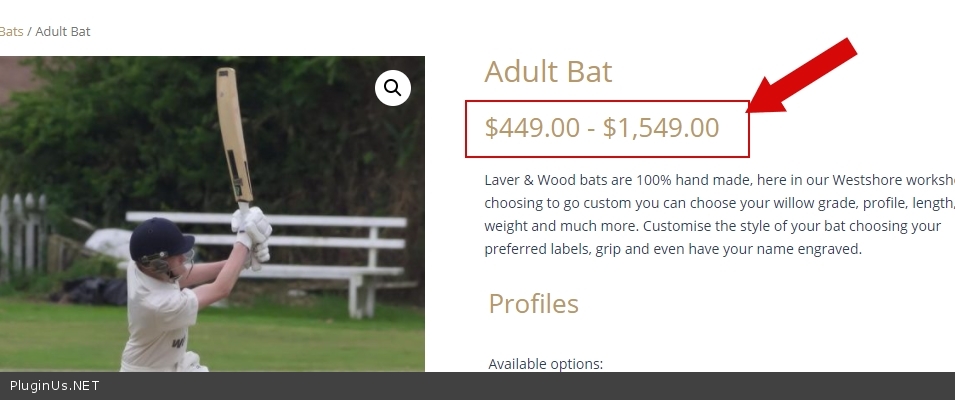Viewport: 955px width, 400px height.
Task: Click the dash between the two prices
Action: pos(591,128)
